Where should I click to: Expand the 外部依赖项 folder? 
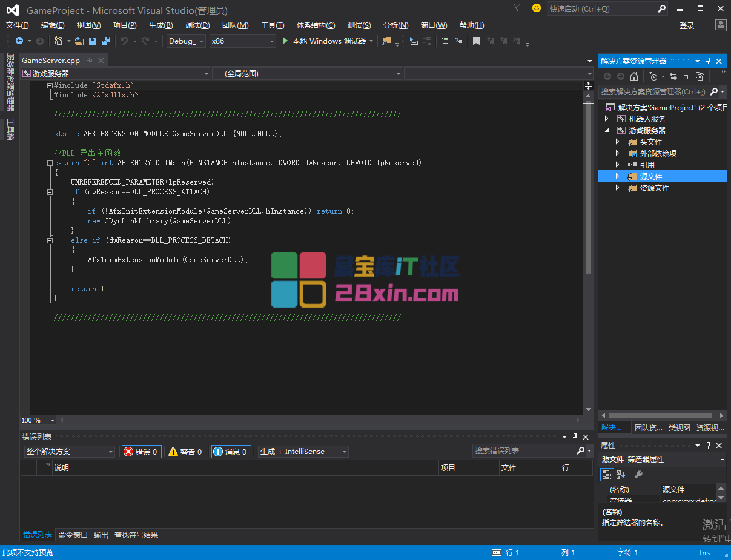(618, 153)
